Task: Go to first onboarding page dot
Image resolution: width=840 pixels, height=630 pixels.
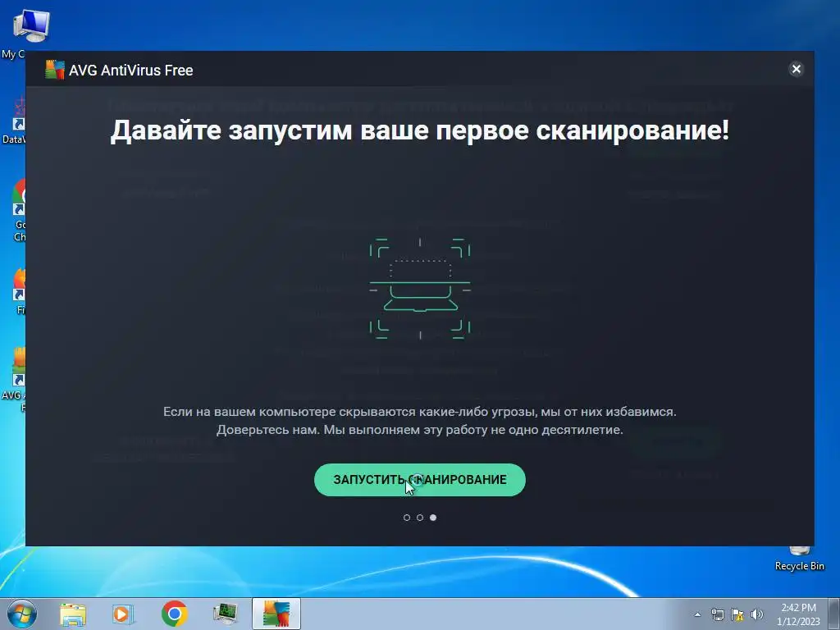Action: click(x=407, y=518)
